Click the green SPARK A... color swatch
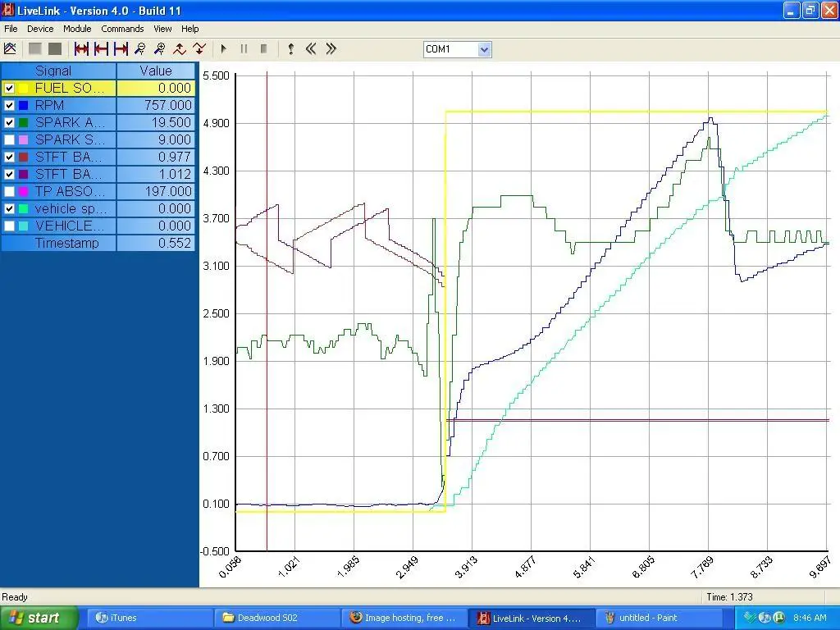Viewport: 840px width, 630px height. (23, 123)
